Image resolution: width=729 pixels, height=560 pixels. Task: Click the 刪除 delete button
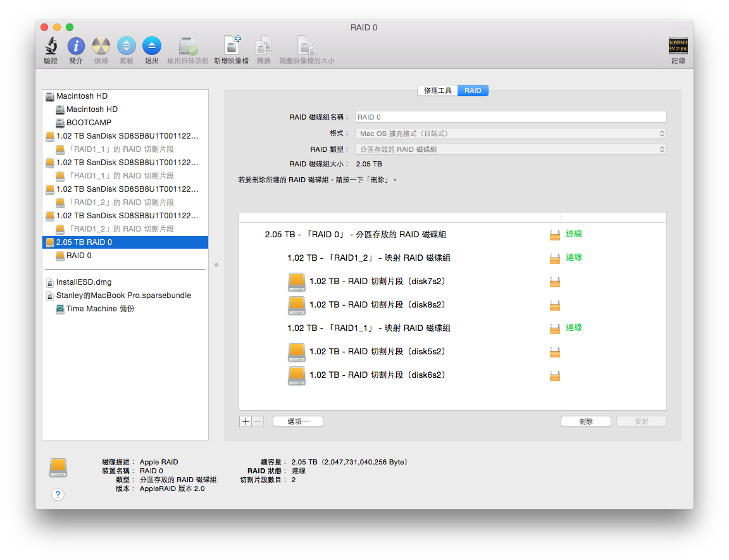tap(585, 421)
